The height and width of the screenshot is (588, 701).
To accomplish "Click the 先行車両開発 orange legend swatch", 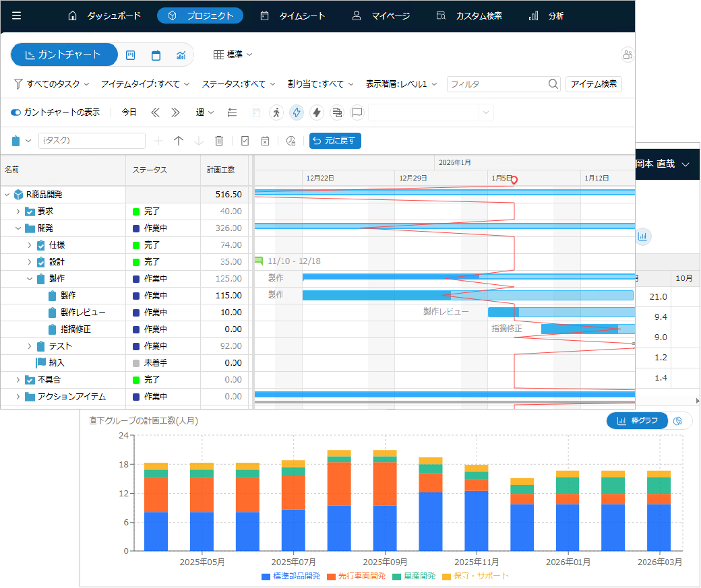I will pyautogui.click(x=331, y=577).
